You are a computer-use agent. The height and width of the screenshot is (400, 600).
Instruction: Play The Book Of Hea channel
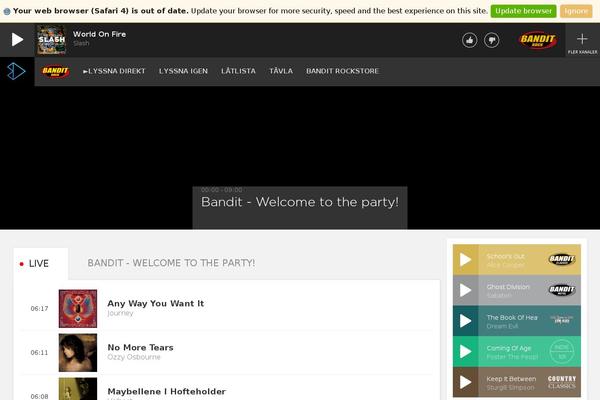[465, 321]
